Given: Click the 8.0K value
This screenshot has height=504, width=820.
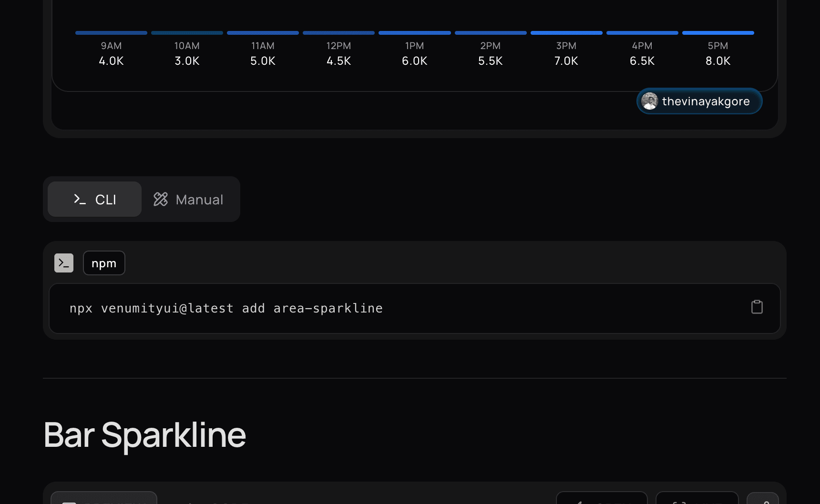Looking at the screenshot, I should (718, 61).
